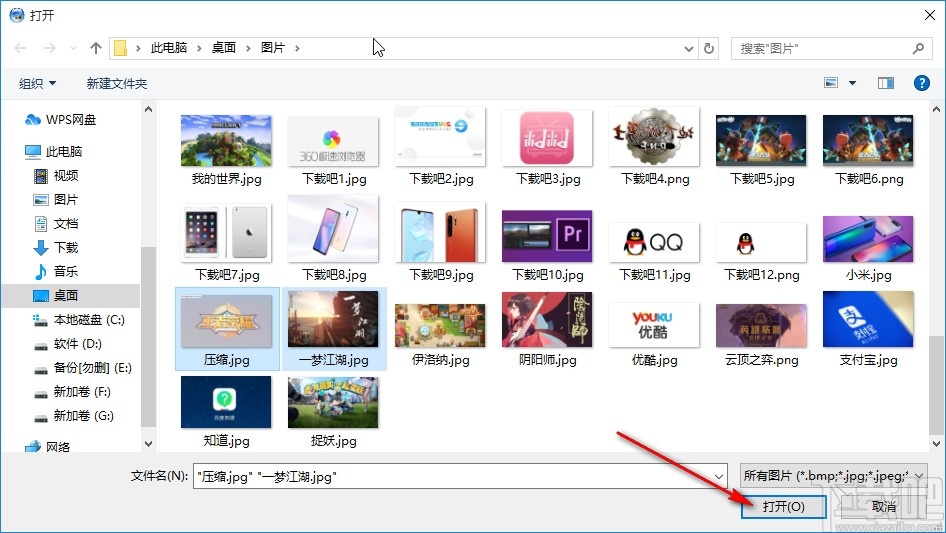This screenshot has height=533, width=946.
Task: Click the Up one level arrow
Action: [x=96, y=48]
